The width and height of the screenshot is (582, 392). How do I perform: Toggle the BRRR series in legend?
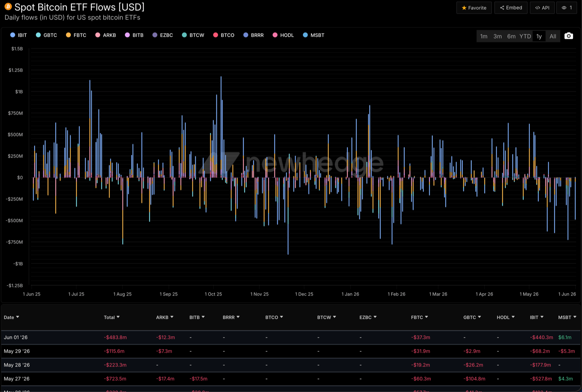click(254, 35)
